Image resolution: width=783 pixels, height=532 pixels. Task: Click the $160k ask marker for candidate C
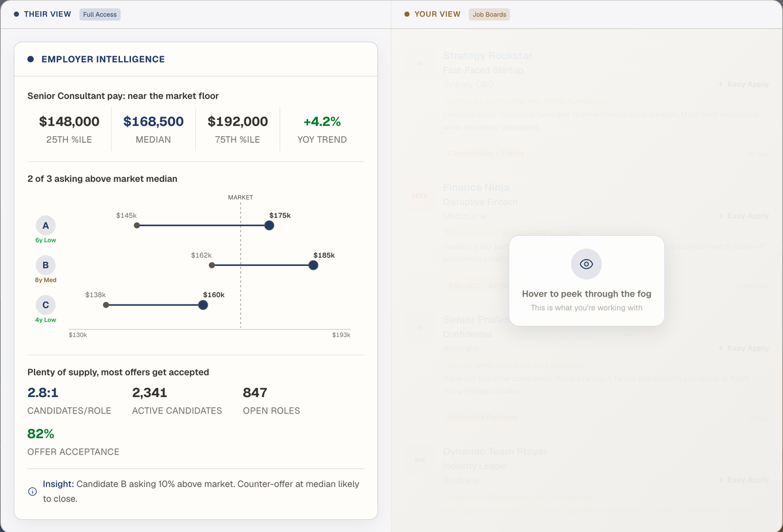pos(203,305)
